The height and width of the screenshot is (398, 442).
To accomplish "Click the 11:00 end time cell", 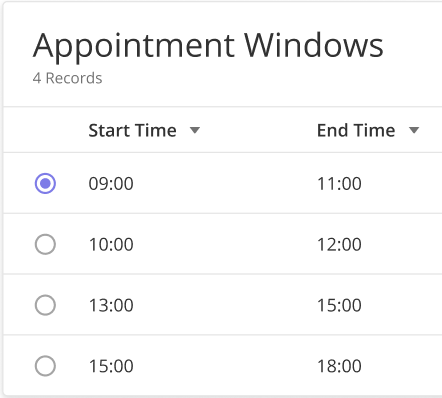I will 339,184.
